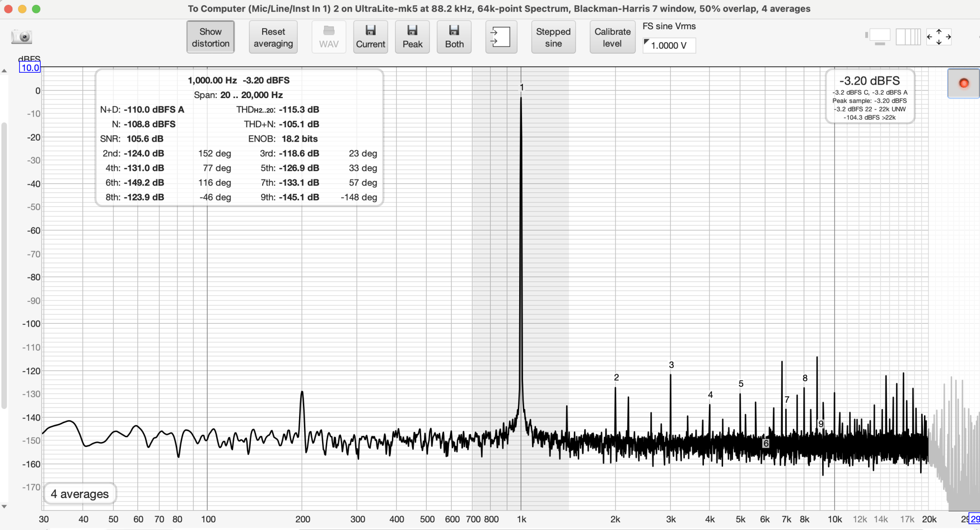Viewport: 980px width, 530px height.
Task: Click the fundamental marker 1 at peak
Action: tap(522, 88)
